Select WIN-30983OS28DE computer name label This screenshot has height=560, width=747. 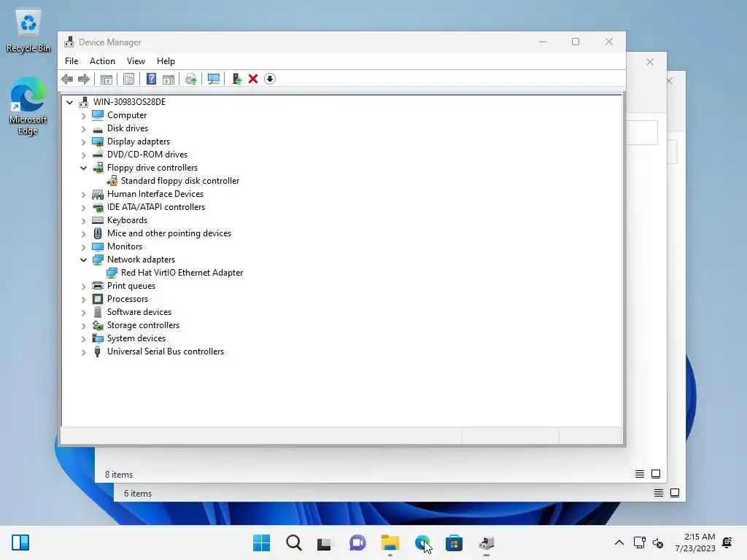click(x=130, y=102)
